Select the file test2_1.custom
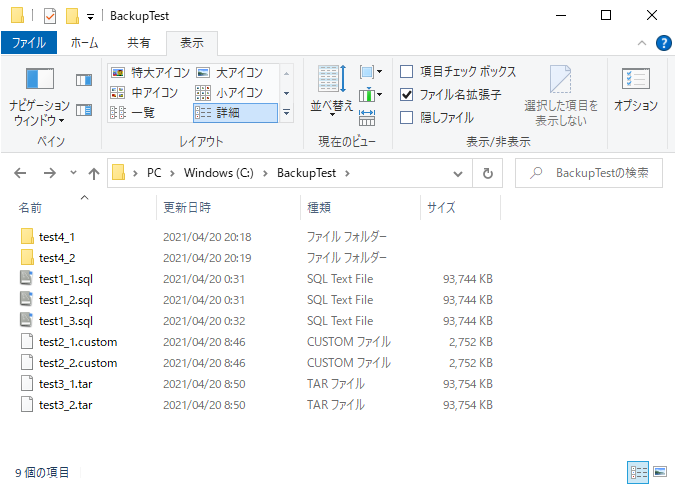The width and height of the screenshot is (676, 485). (x=78, y=342)
